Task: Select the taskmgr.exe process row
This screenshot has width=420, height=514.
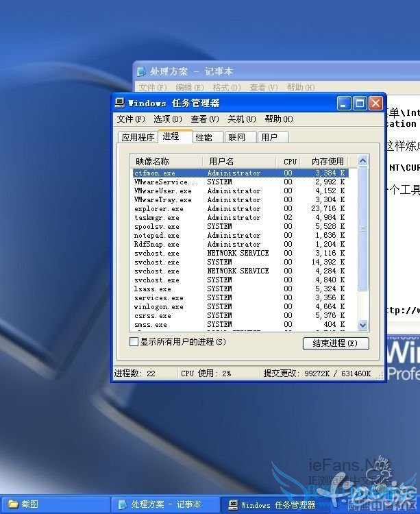Action: [x=240, y=217]
